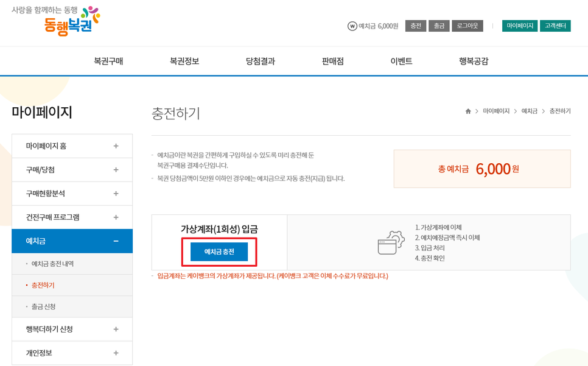Click 예치금 in the breadcrumb
The width and height of the screenshot is (588, 366).
click(529, 111)
